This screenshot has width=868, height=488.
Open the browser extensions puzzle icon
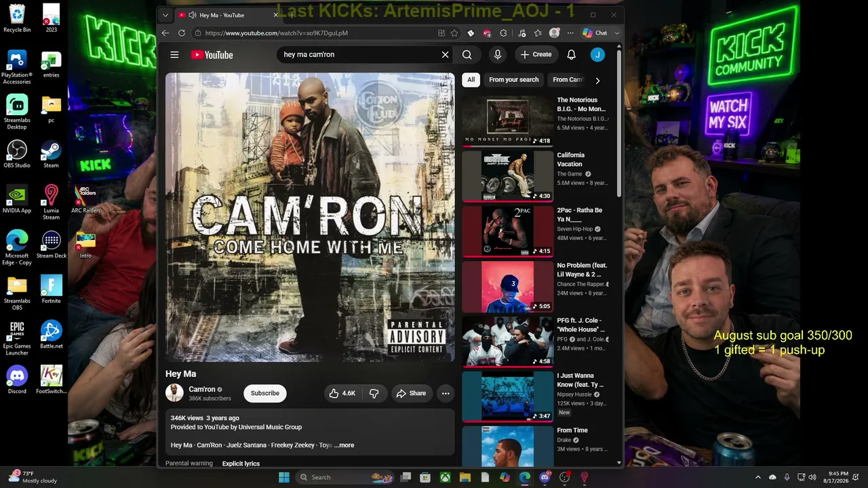point(503,33)
